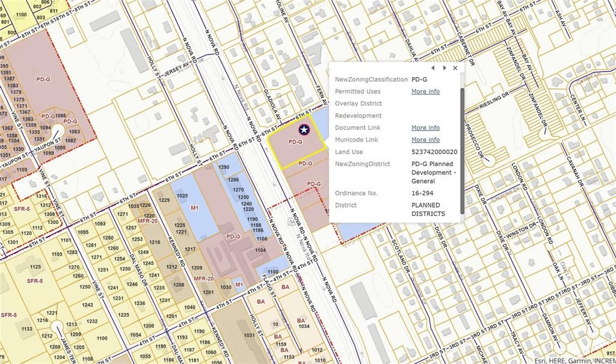This screenshot has width=616, height=364.
Task: Open More info for Document Link
Action: click(x=425, y=128)
